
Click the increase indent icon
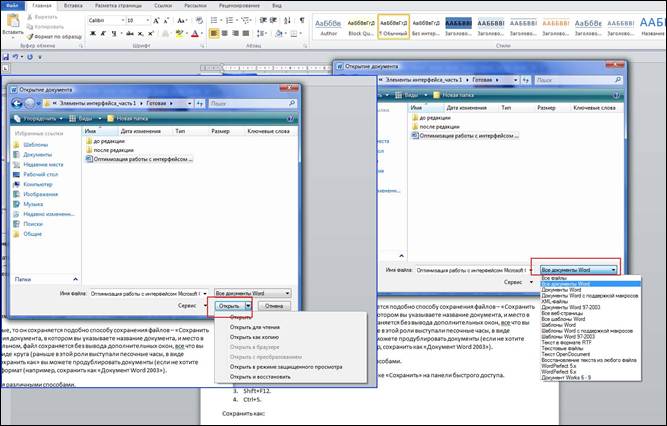273,20
